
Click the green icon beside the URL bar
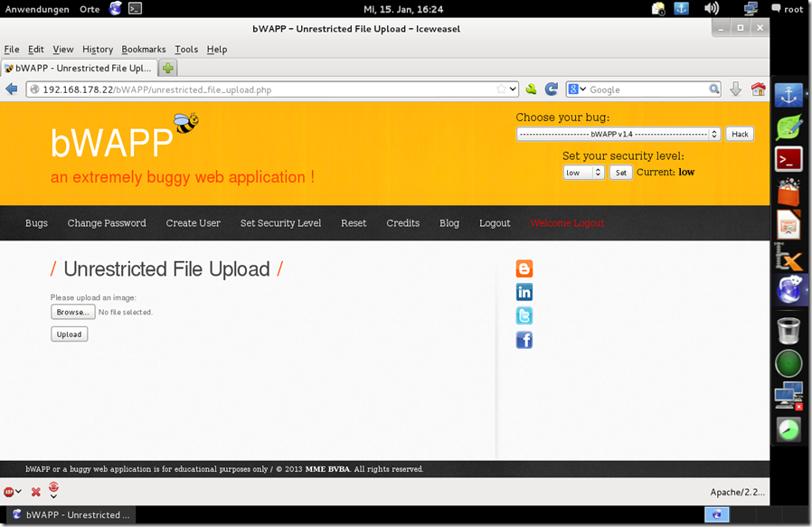[x=531, y=89]
